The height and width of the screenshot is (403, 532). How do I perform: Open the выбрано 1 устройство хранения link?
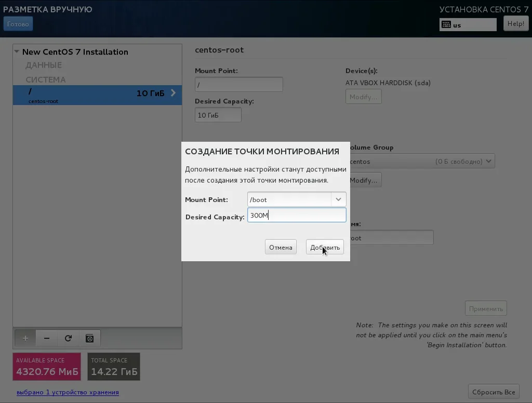(68, 392)
